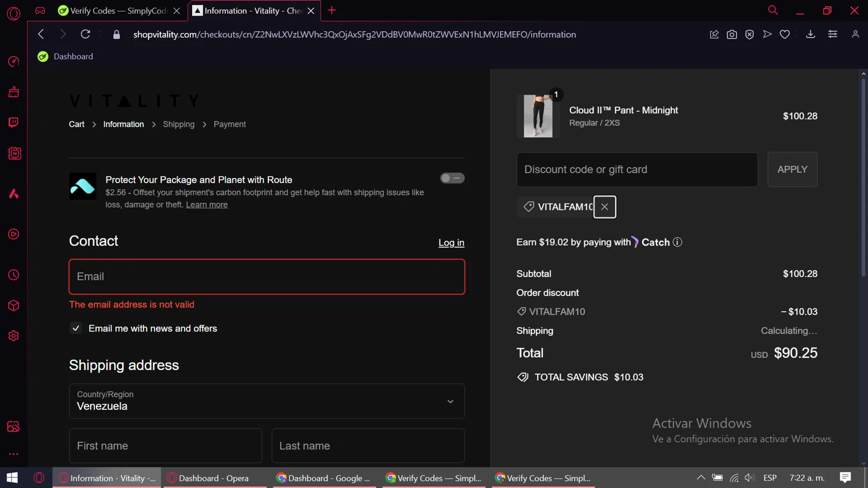Click the Cloud II Pant product thumbnail
This screenshot has height=488, width=868.
[x=538, y=116]
